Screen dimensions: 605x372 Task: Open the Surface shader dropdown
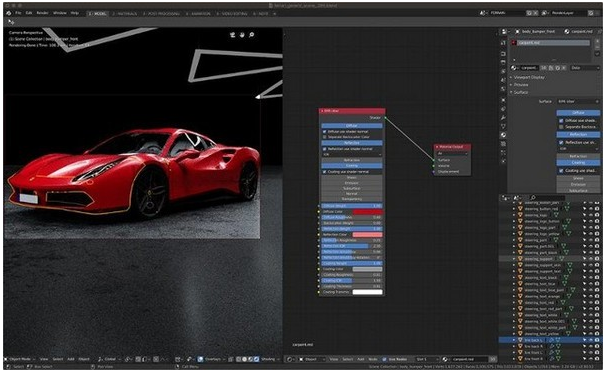pyautogui.click(x=578, y=101)
